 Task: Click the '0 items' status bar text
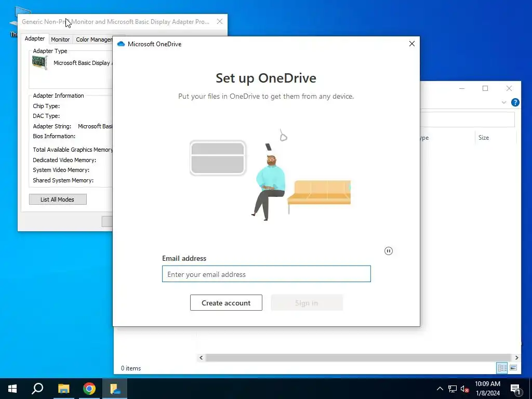[131, 368]
